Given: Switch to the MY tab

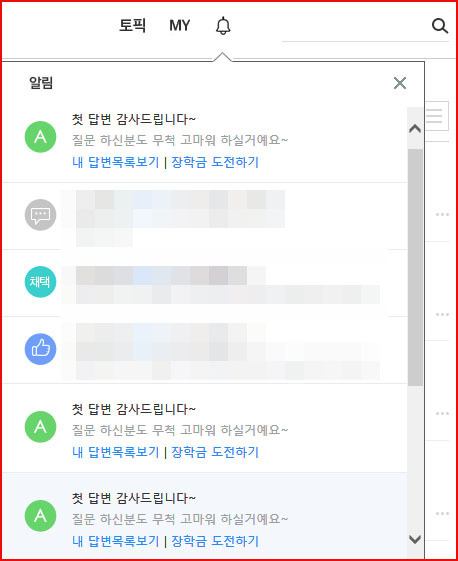Looking at the screenshot, I should click(180, 26).
